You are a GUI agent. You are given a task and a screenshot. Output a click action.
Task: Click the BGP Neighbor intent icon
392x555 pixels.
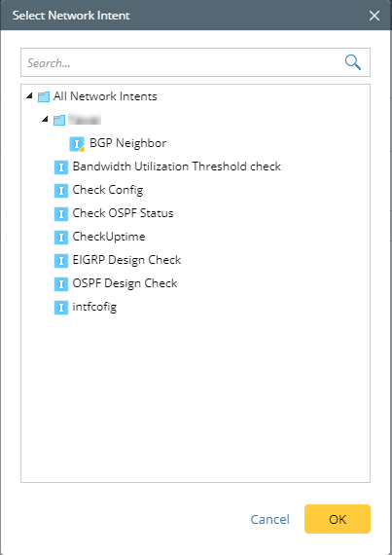77,144
